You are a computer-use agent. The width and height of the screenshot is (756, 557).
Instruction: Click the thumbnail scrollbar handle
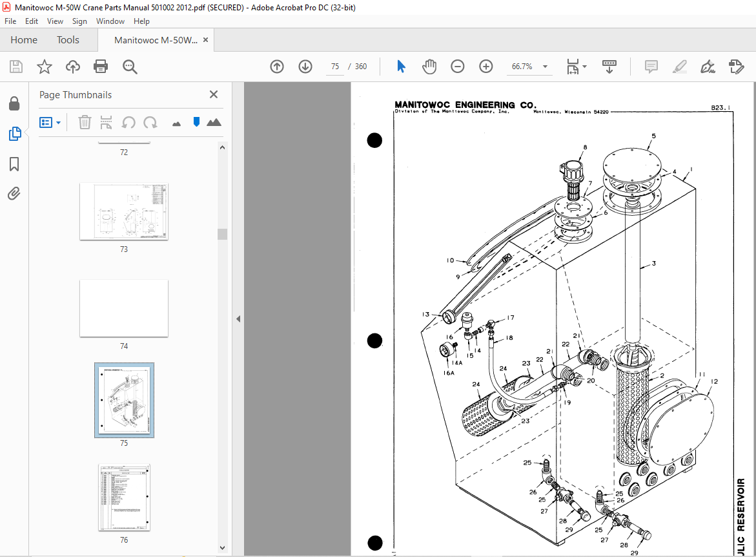tap(222, 234)
